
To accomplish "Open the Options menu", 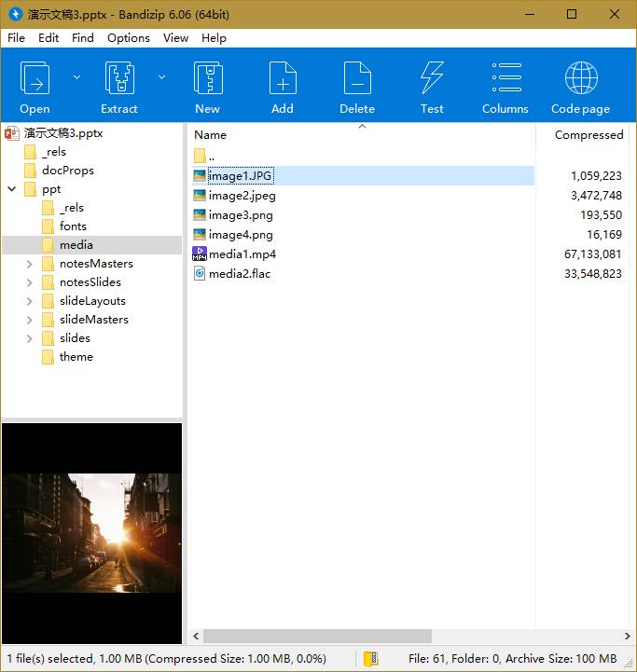I will pos(128,38).
